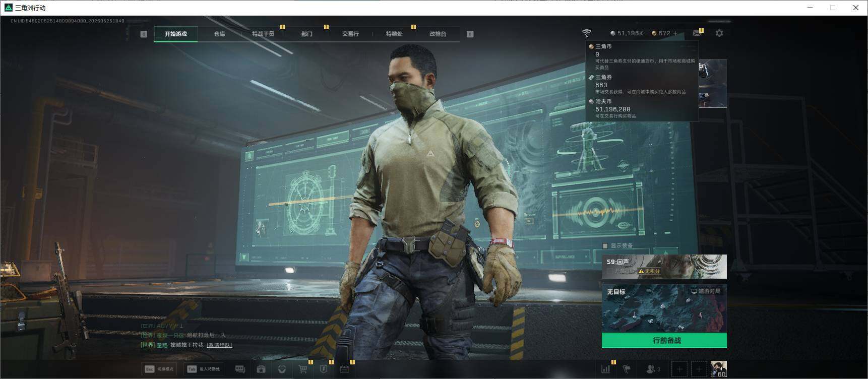The height and width of the screenshot is (379, 868).
Task: Click the 端游对局 label on map card
Action: click(706, 291)
